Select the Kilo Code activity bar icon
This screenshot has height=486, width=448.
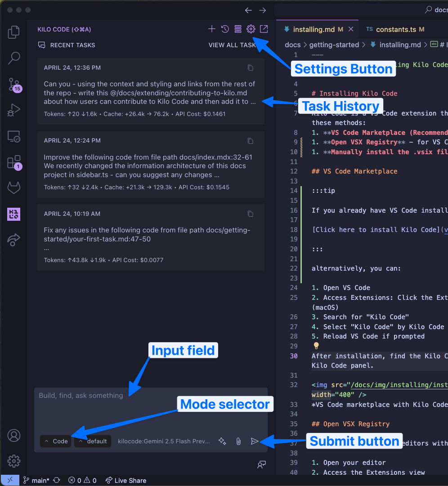(x=13, y=214)
